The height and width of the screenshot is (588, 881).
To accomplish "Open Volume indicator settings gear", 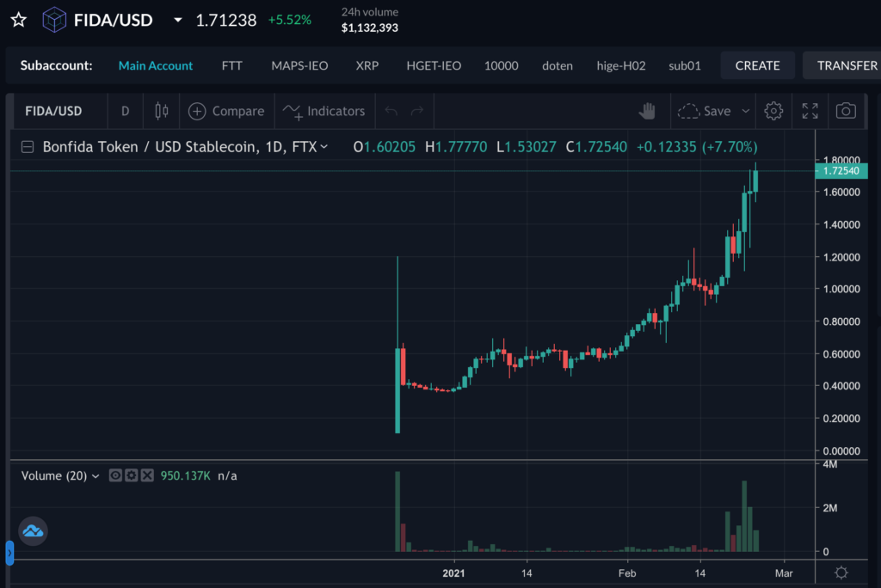I will point(131,475).
